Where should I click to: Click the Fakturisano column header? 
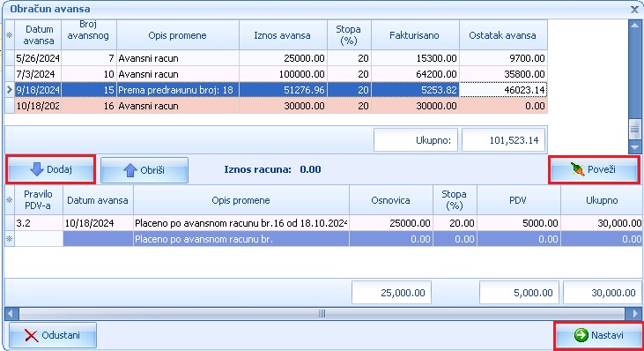pos(415,35)
